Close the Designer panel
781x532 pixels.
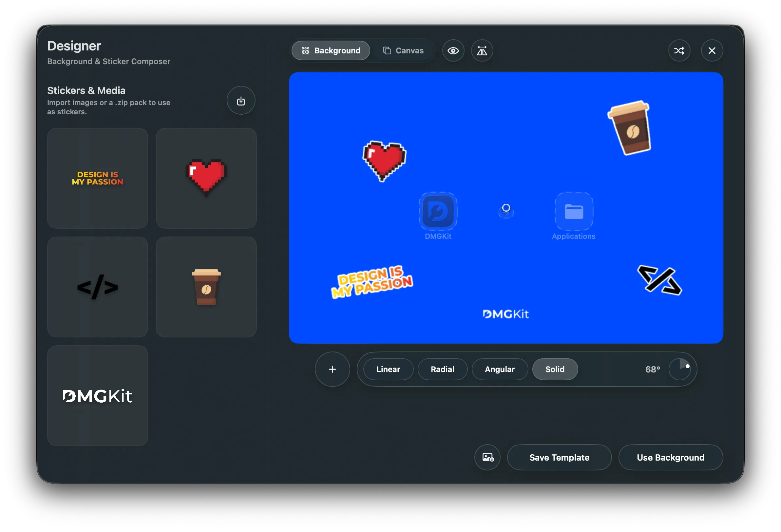(x=712, y=51)
